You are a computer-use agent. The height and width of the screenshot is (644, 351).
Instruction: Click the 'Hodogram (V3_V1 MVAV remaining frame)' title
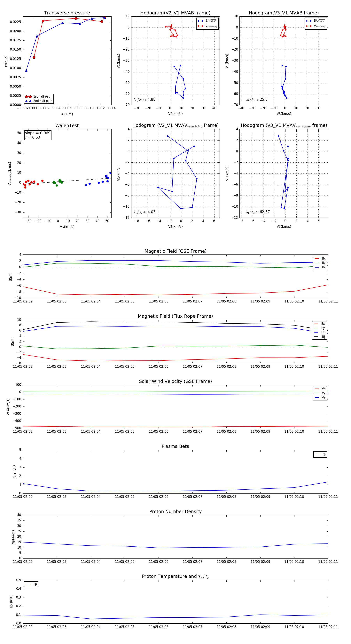[x=284, y=125]
